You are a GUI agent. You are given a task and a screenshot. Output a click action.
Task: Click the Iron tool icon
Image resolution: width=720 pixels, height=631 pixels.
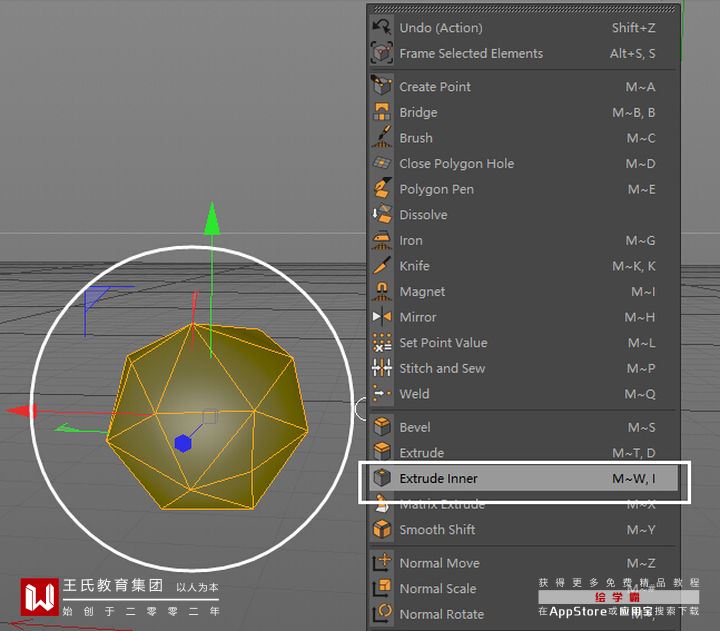[x=382, y=240]
